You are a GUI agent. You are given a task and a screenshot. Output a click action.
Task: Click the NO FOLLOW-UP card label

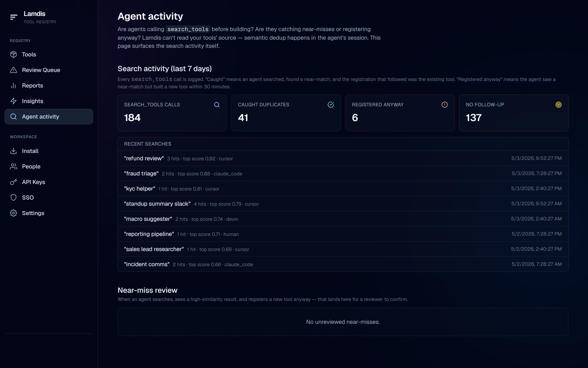(485, 105)
